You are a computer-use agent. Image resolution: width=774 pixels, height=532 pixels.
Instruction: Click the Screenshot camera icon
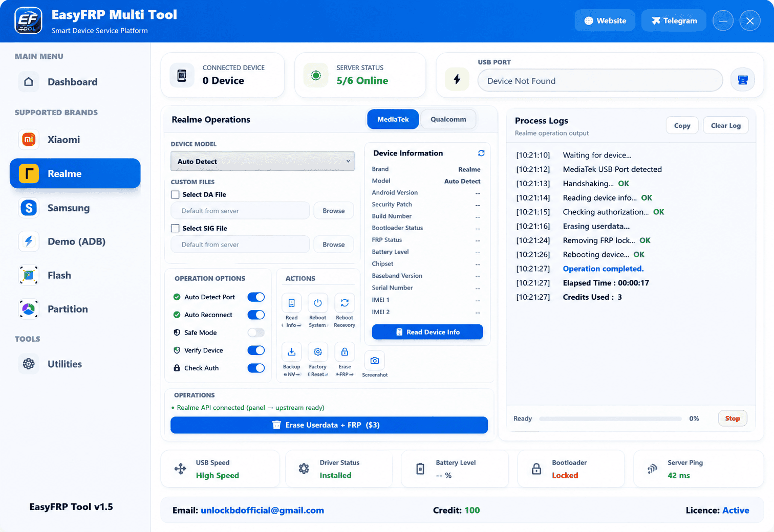coord(375,360)
